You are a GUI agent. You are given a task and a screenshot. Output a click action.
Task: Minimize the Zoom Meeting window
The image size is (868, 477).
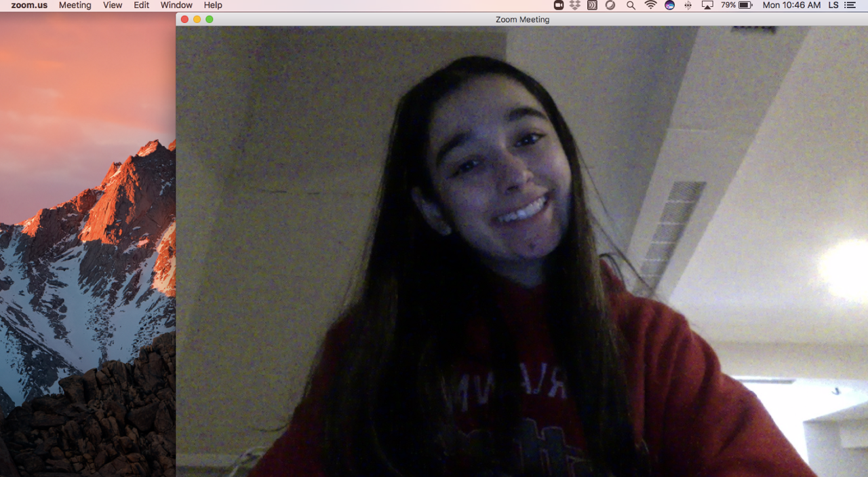197,19
